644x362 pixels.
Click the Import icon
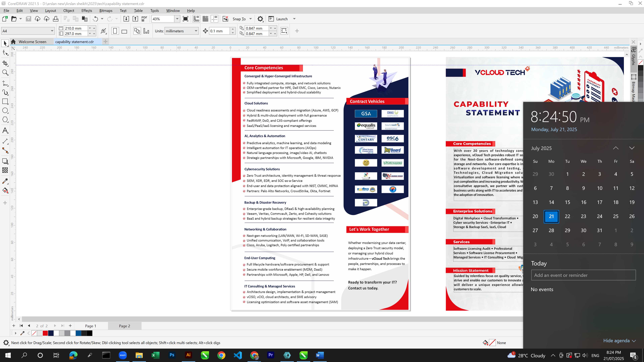click(126, 19)
